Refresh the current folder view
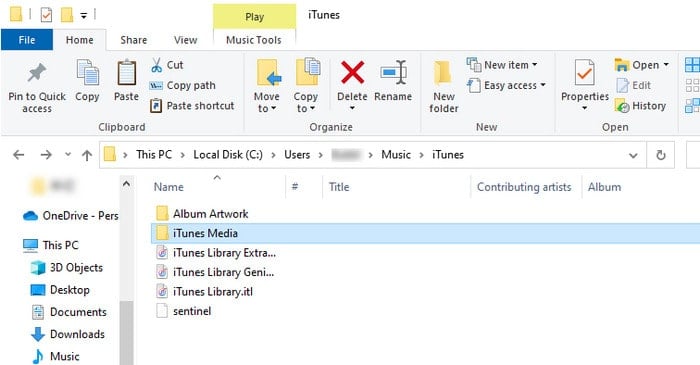The width and height of the screenshot is (700, 365). click(x=661, y=155)
